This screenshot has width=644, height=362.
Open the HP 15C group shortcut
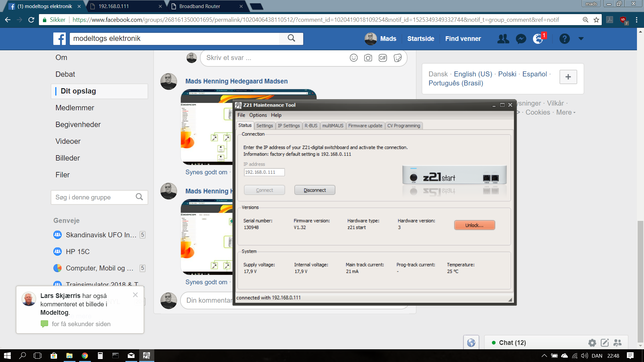77,251
